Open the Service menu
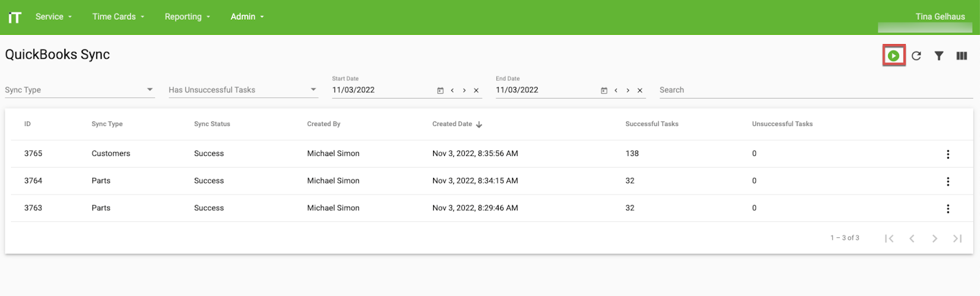 tap(53, 17)
